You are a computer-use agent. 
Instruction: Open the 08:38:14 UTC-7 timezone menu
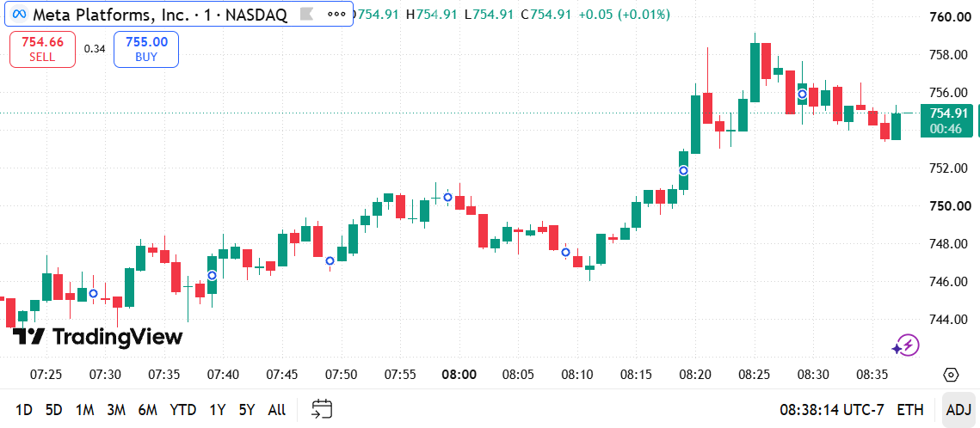[832, 410]
